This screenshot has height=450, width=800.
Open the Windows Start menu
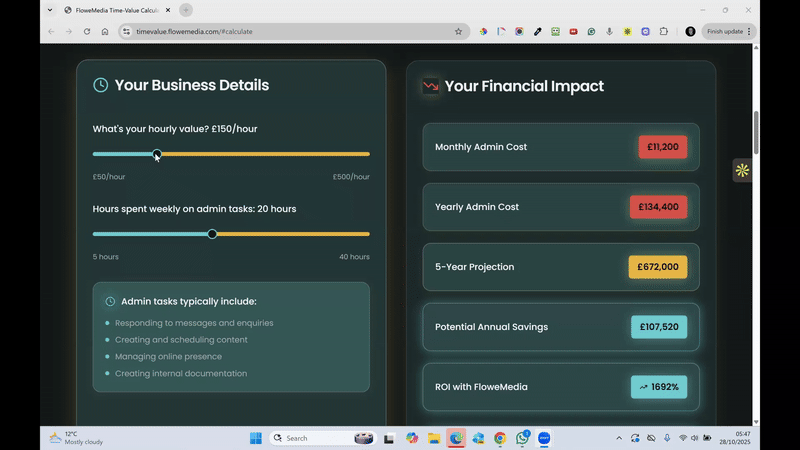[255, 438]
